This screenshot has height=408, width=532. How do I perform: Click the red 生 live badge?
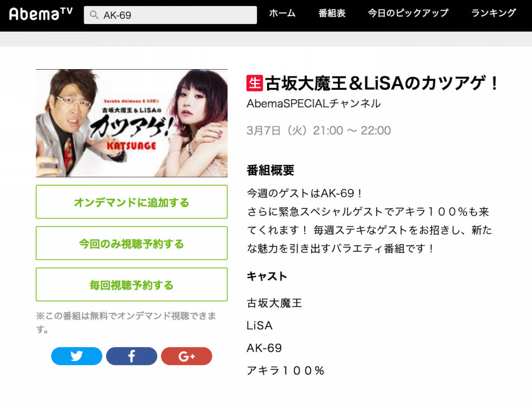pos(254,83)
